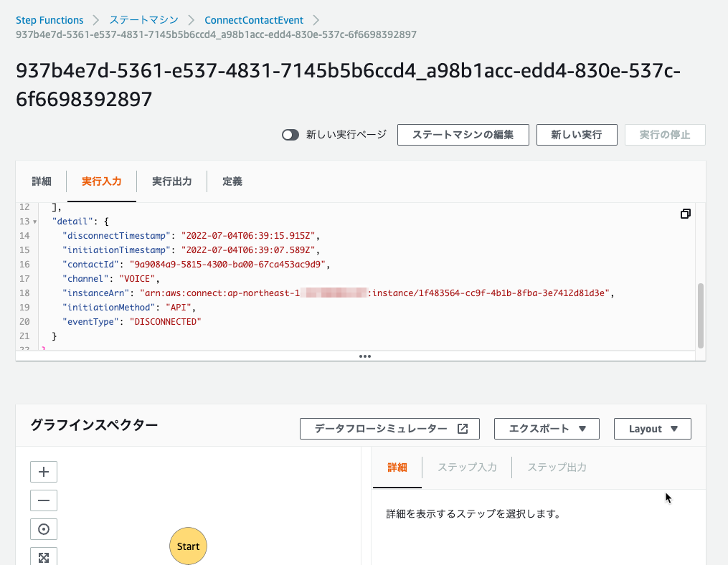
Task: Select the Start node in the graph
Action: point(188,546)
